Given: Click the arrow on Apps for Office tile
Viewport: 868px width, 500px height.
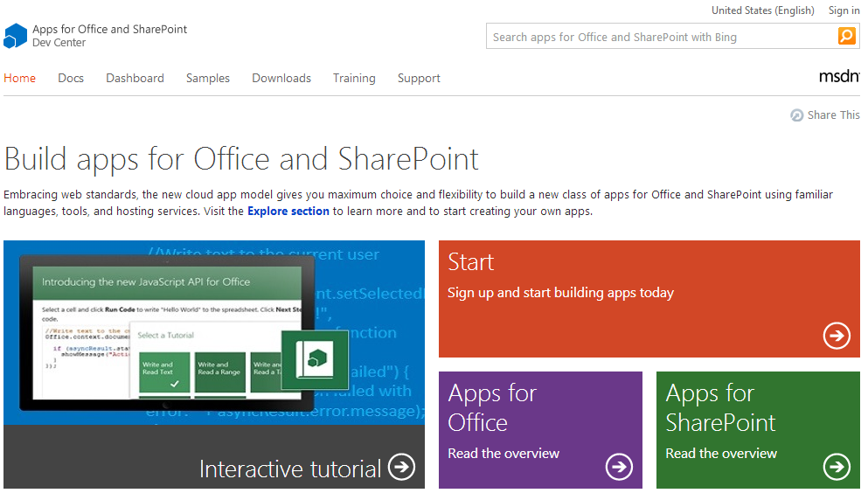Looking at the screenshot, I should pyautogui.click(x=618, y=467).
